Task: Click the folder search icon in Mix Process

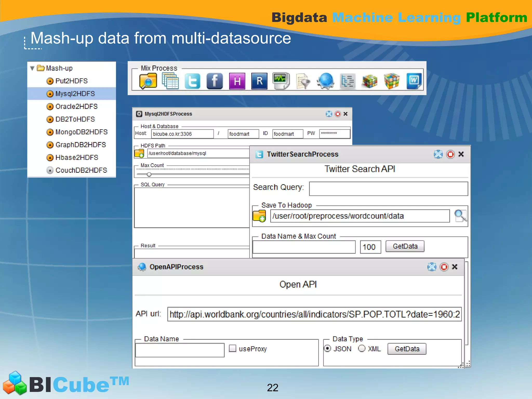Action: (x=148, y=81)
